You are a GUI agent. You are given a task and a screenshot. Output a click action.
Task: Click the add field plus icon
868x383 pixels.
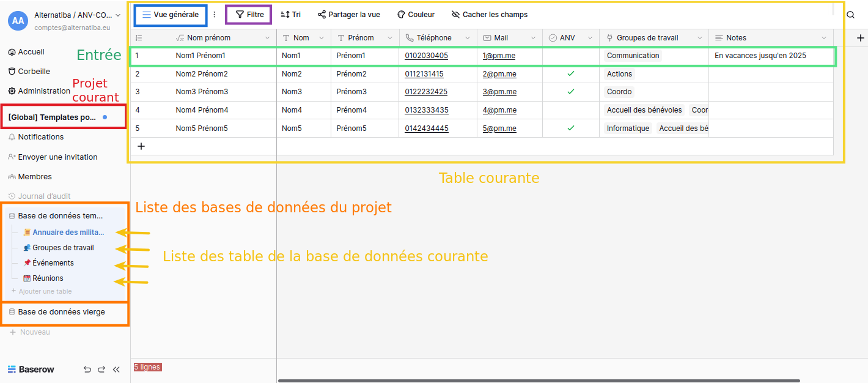[861, 38]
